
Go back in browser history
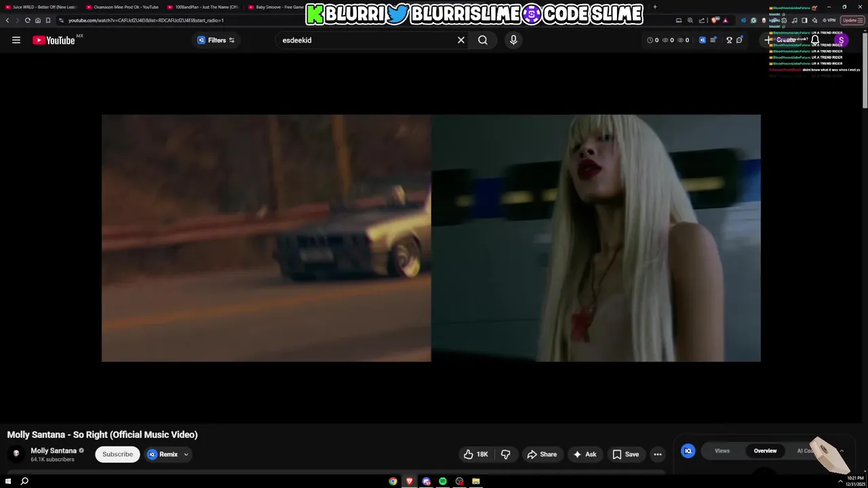pyautogui.click(x=7, y=20)
